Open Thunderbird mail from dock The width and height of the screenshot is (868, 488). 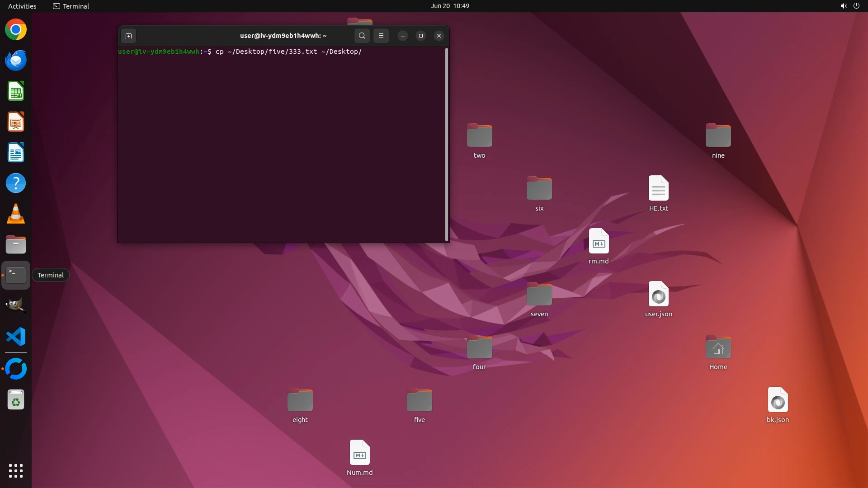(16, 61)
